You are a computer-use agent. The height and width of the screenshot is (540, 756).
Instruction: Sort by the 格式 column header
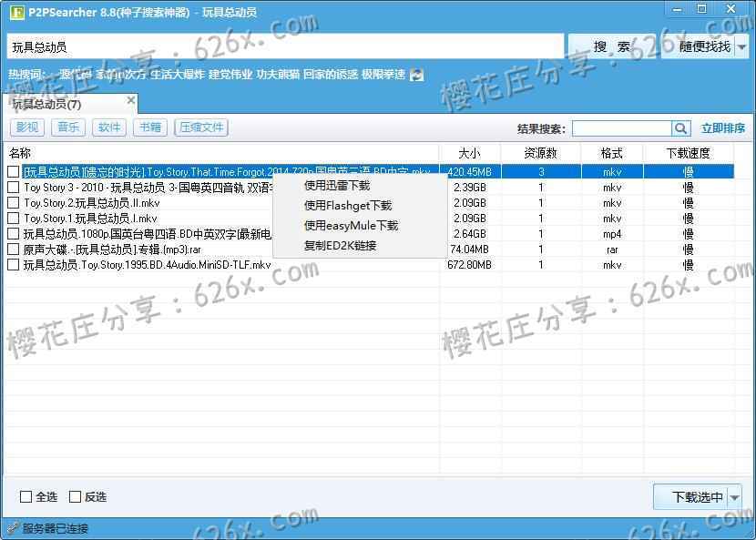click(612, 153)
